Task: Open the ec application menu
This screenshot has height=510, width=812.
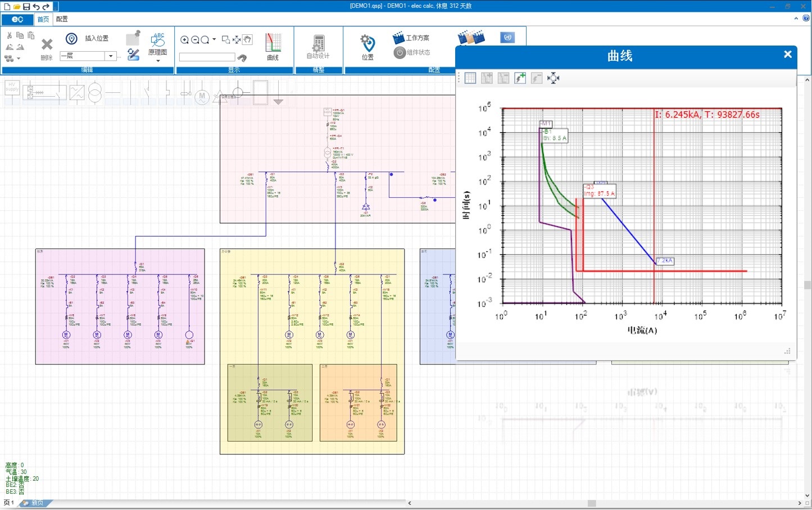Action: pos(17,19)
